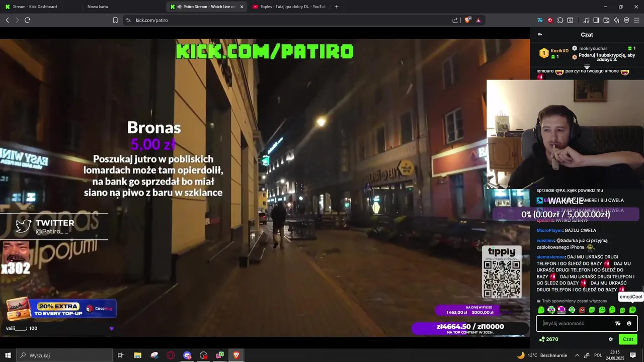The height and width of the screenshot is (362, 644).
Task: Click the Wyszukaj taskbar search box
Action: click(x=64, y=355)
